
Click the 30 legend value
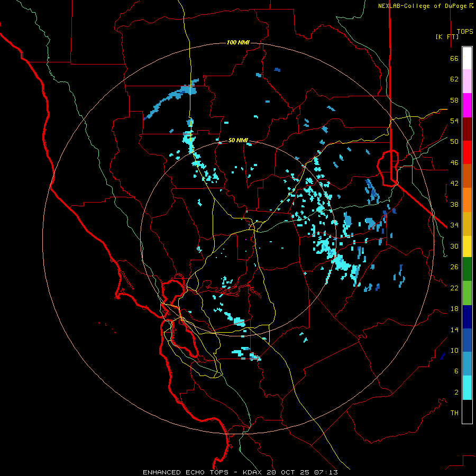pos(454,246)
